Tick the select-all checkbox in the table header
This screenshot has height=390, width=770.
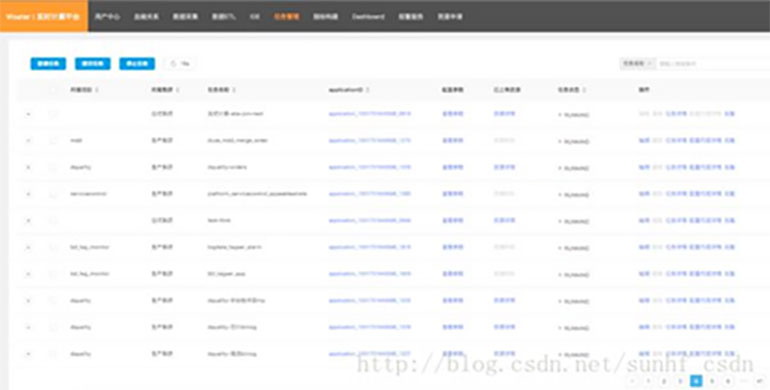53,90
